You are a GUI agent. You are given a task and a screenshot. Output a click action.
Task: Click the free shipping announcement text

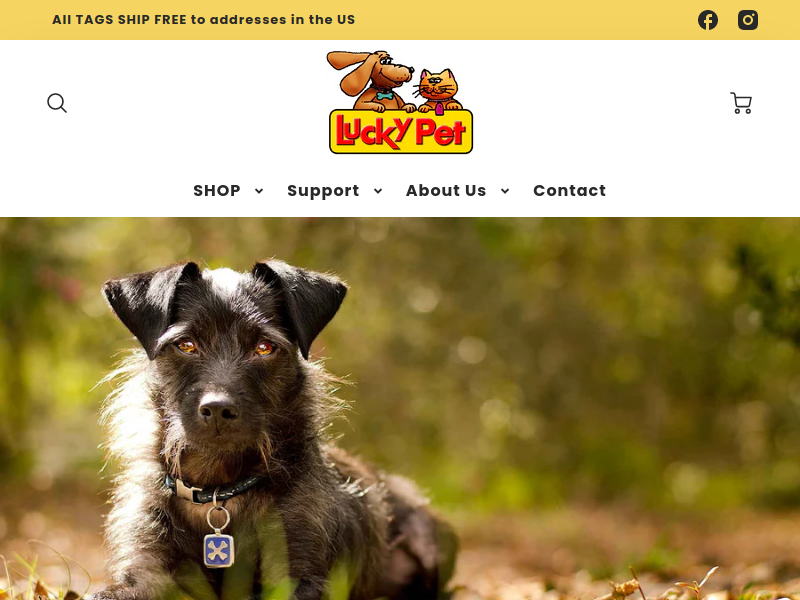204,19
